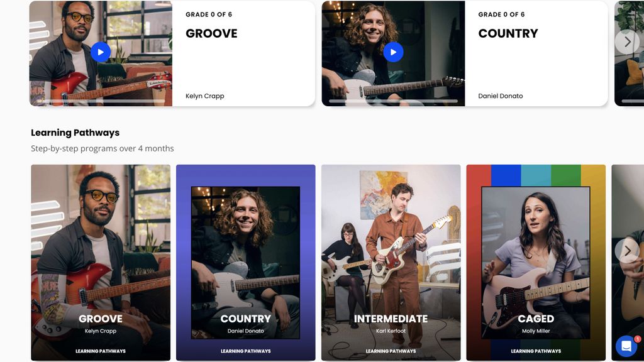The width and height of the screenshot is (644, 362).
Task: Open Groove Learning Pathway by Kelyn Crapp
Action: click(x=101, y=263)
